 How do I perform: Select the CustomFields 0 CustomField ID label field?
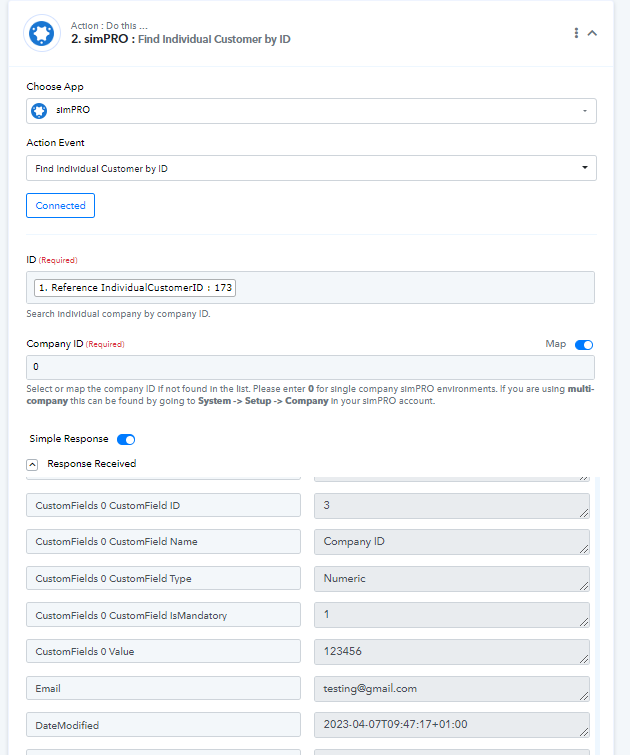163,505
